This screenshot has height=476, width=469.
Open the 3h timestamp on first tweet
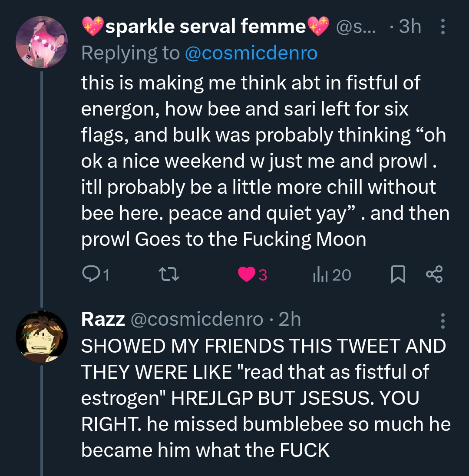point(410,27)
